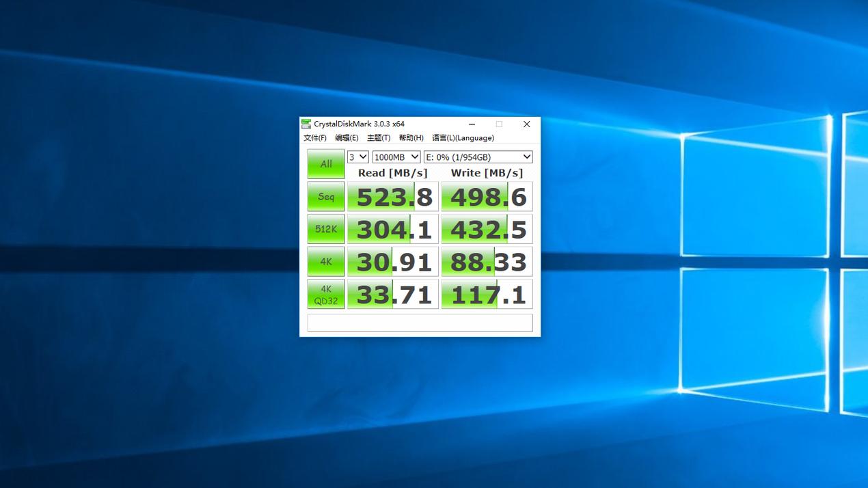868x488 pixels.
Task: Open the test count dropdown showing 3
Action: pyautogui.click(x=358, y=157)
